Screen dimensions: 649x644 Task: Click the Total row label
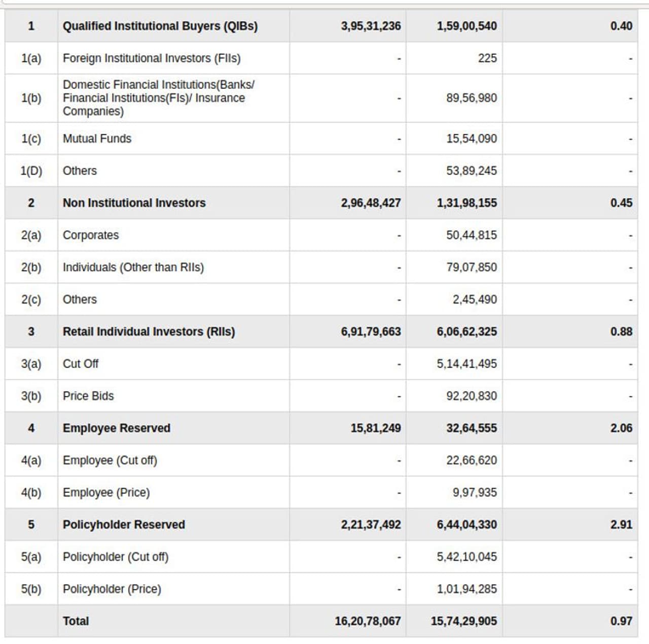(x=76, y=621)
